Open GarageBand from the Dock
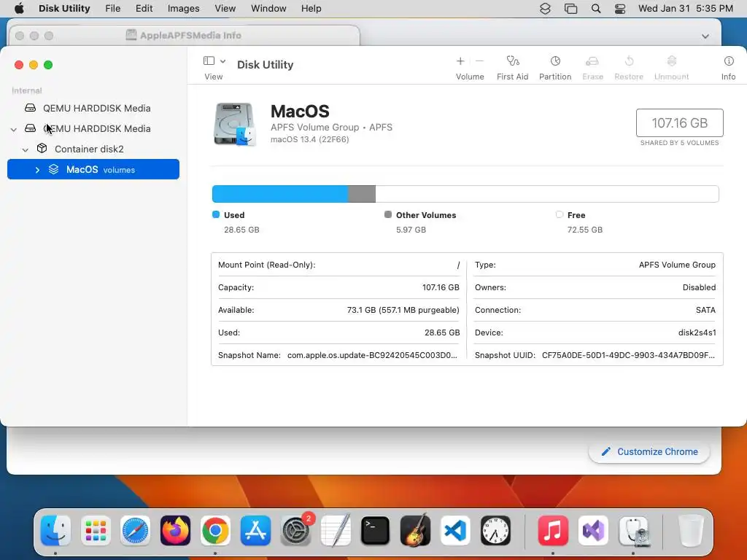Screen dimensions: 747x560 [415, 531]
